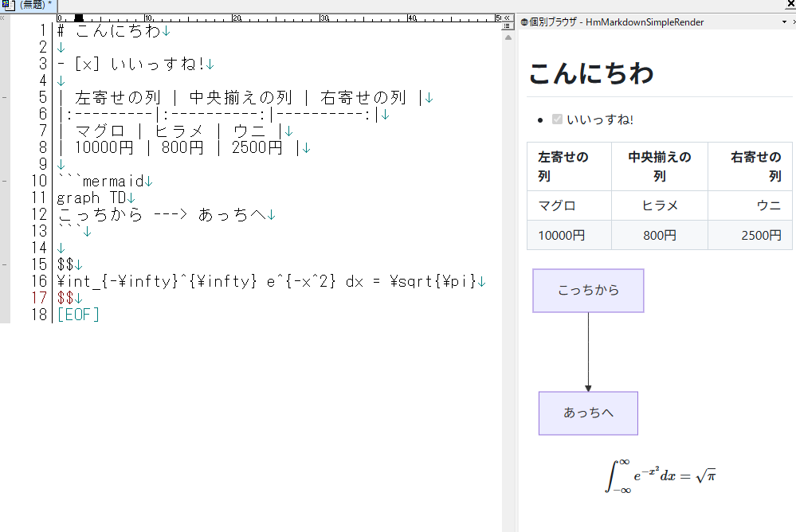The image size is (796, 532).
Task: Click the 'こっちから ---> あっちへ' source line
Action: [166, 214]
